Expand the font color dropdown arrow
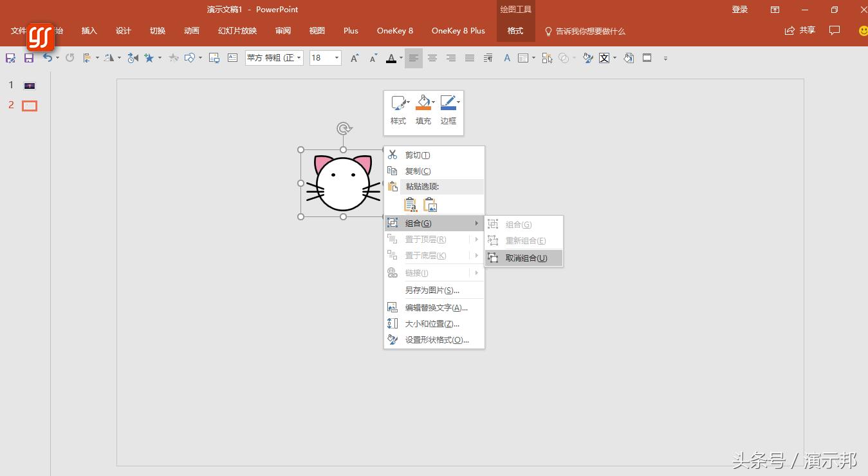This screenshot has width=868, height=476. [401, 58]
